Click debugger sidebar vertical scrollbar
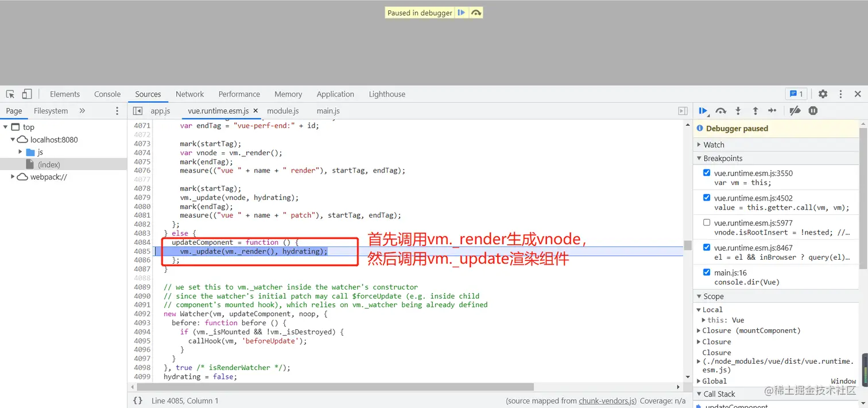 pyautogui.click(x=863, y=198)
